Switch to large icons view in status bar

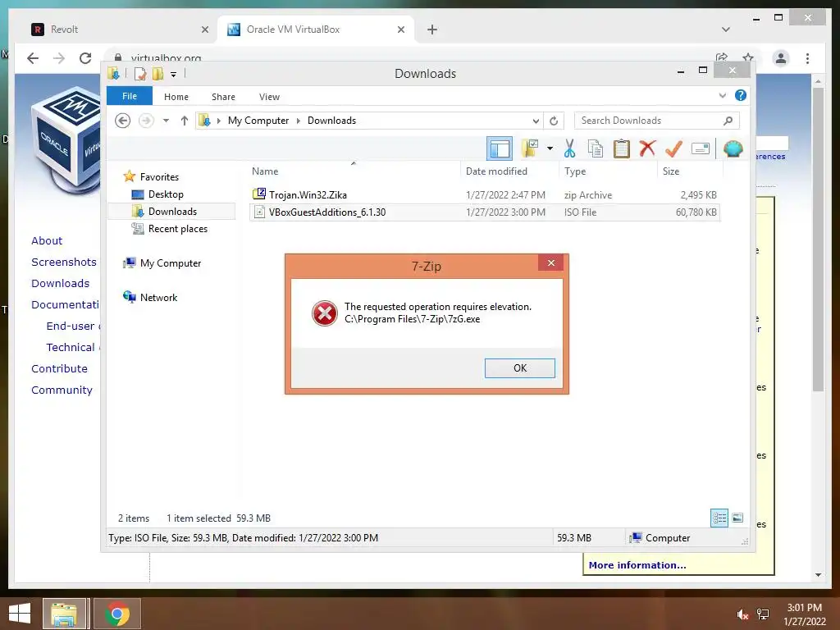(x=737, y=518)
